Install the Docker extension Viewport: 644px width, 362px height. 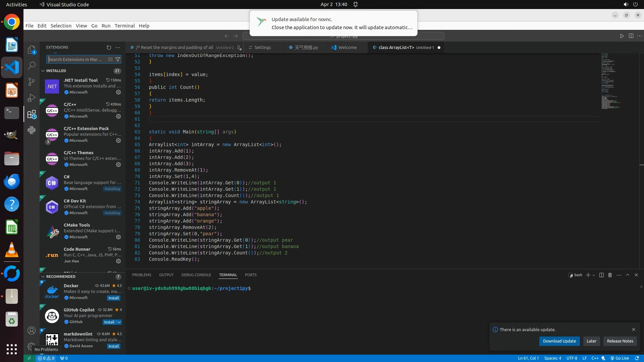(113, 298)
